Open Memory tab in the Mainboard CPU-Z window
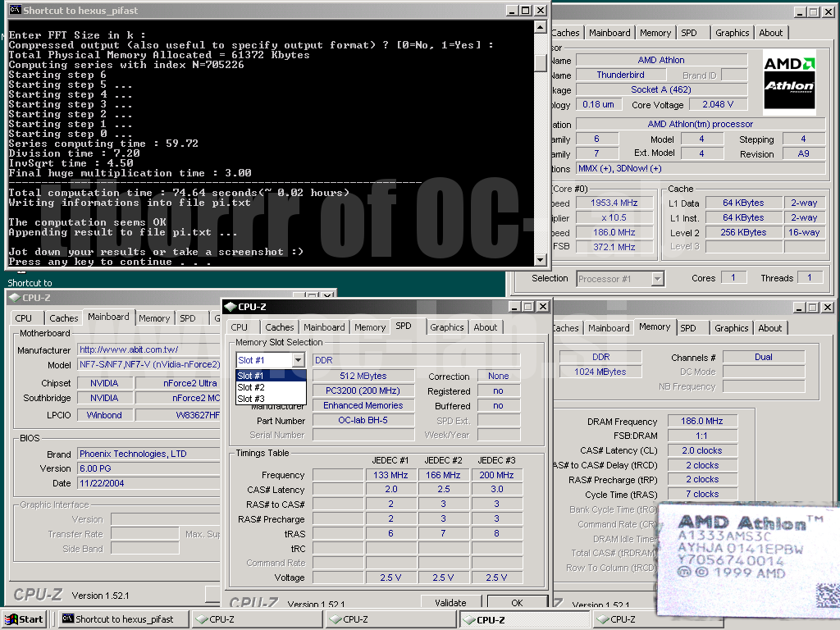The height and width of the screenshot is (630, 840). (x=154, y=318)
